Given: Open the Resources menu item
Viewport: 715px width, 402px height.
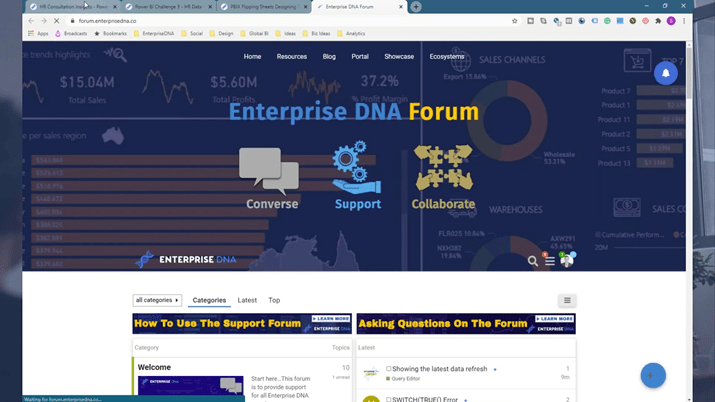Looking at the screenshot, I should tap(291, 57).
